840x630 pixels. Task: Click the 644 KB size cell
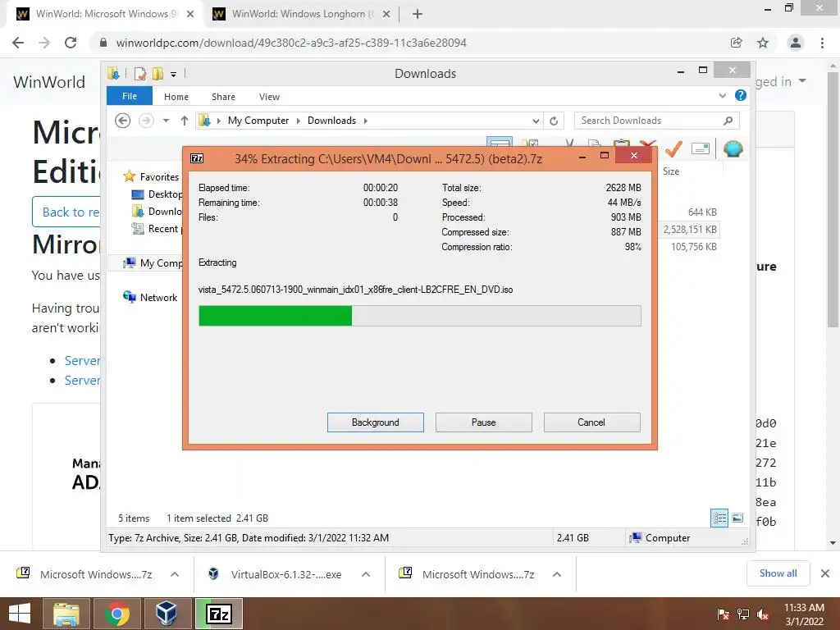(x=702, y=212)
